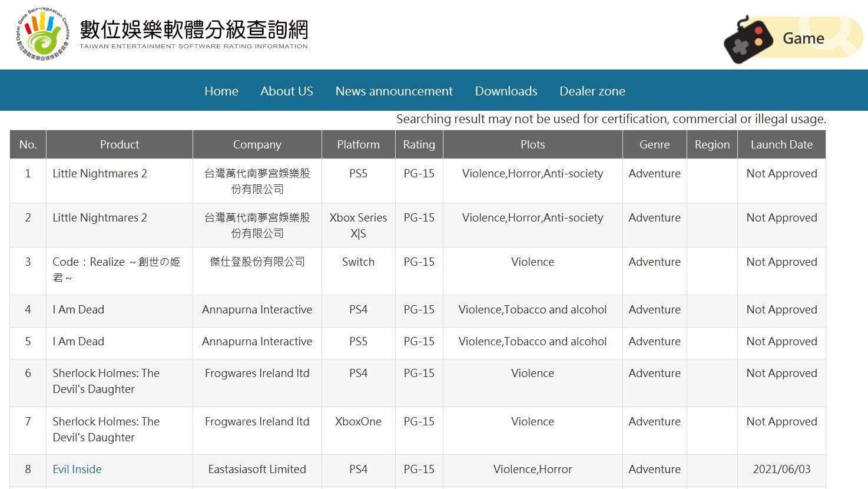
Task: Click the game controller icon
Action: (x=747, y=39)
